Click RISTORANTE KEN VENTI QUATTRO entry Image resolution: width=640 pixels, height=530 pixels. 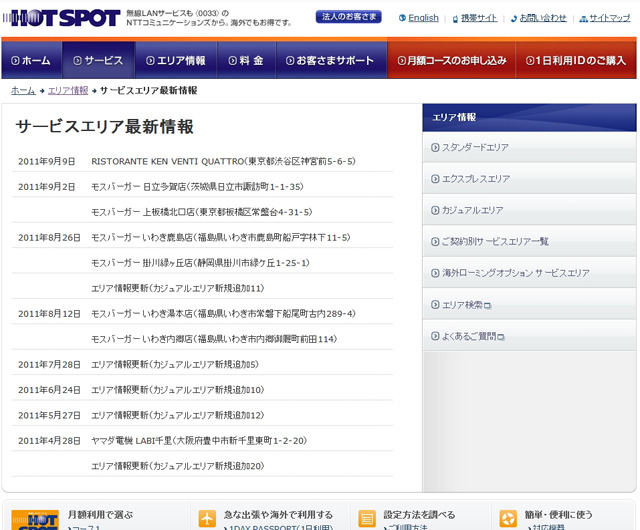(223, 161)
